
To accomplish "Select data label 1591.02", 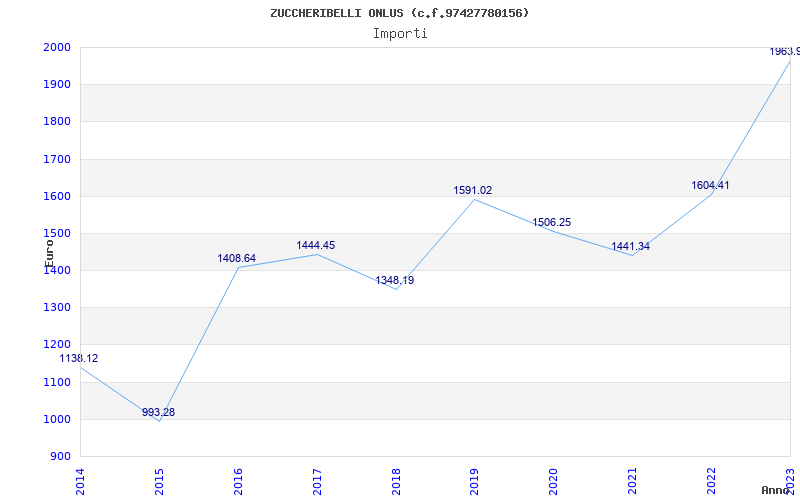I will [473, 190].
